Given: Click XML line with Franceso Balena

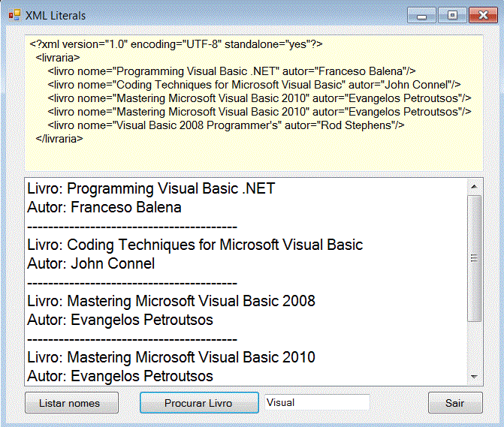Looking at the screenshot, I should click(x=232, y=71).
